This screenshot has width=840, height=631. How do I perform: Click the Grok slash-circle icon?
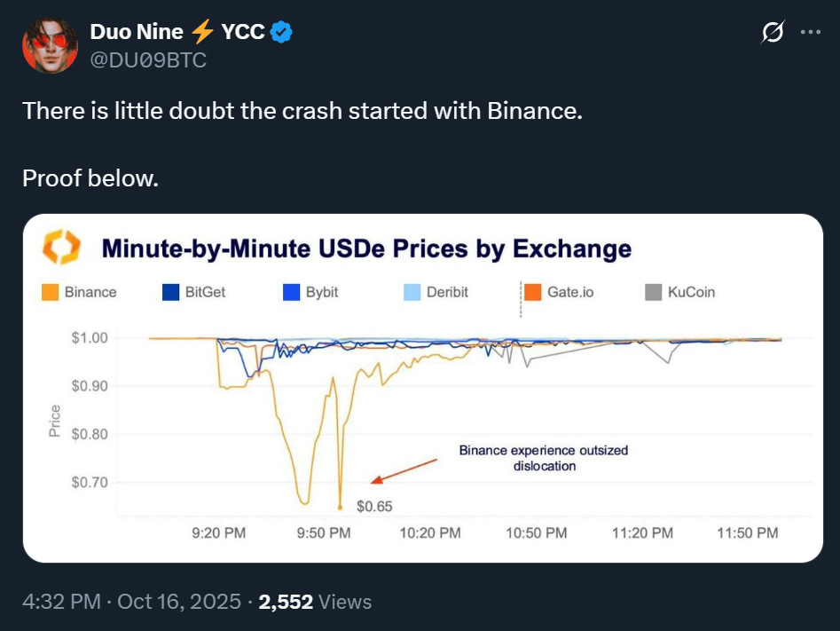pos(773,33)
